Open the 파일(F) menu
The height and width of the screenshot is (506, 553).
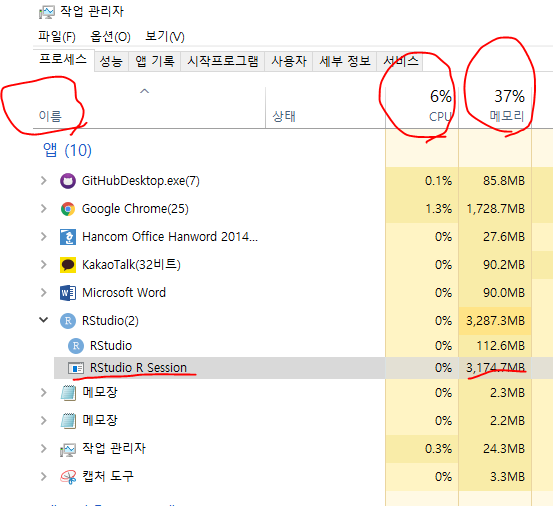[x=57, y=36]
